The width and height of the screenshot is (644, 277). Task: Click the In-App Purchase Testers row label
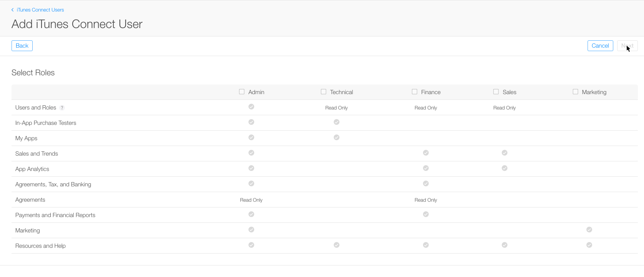[x=46, y=123]
